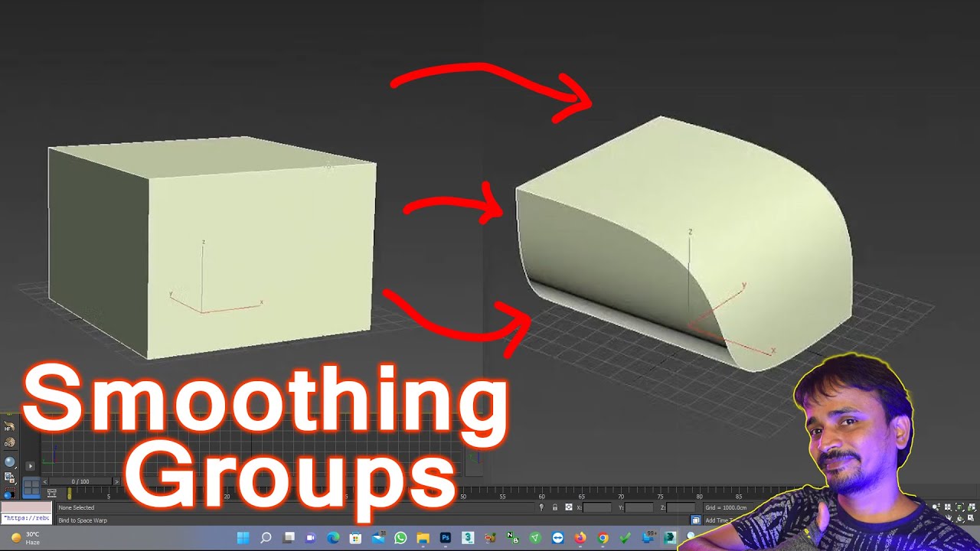Click the sphere icon in left toolbar
This screenshot has height=551, width=980.
click(x=9, y=461)
